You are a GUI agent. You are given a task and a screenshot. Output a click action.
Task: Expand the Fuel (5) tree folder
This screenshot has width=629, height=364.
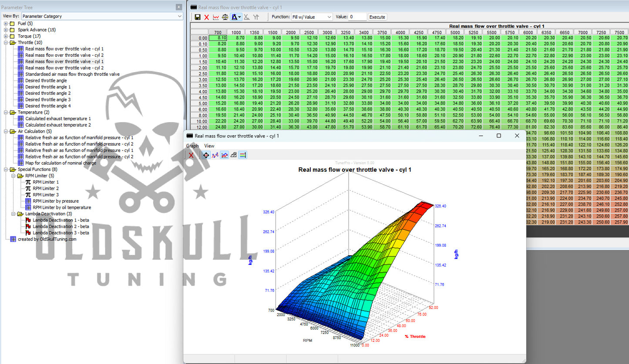click(x=6, y=23)
